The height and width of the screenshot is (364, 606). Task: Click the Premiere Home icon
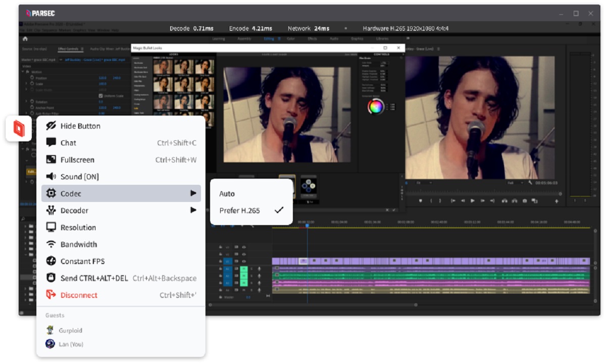tap(25, 39)
